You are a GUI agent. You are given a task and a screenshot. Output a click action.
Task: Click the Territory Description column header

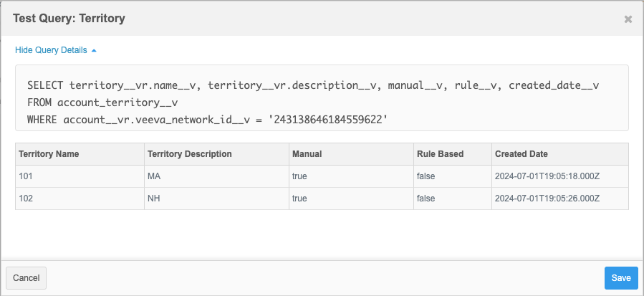click(x=189, y=154)
